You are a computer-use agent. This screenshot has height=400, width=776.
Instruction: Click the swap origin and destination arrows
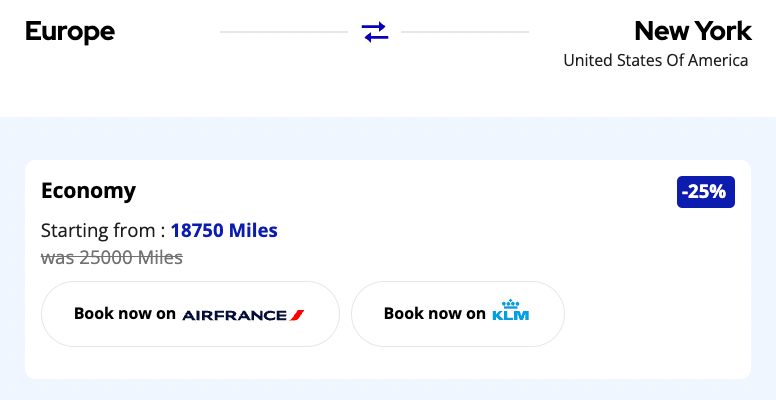point(375,32)
